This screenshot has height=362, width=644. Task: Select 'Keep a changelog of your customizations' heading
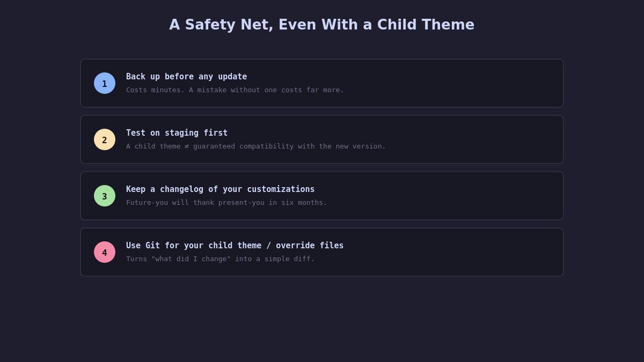pos(220,189)
